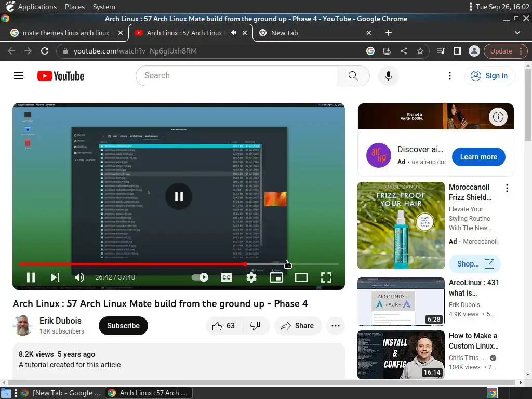Bookmark this page star
Image resolution: width=532 pixels, height=399 pixels.
420,51
